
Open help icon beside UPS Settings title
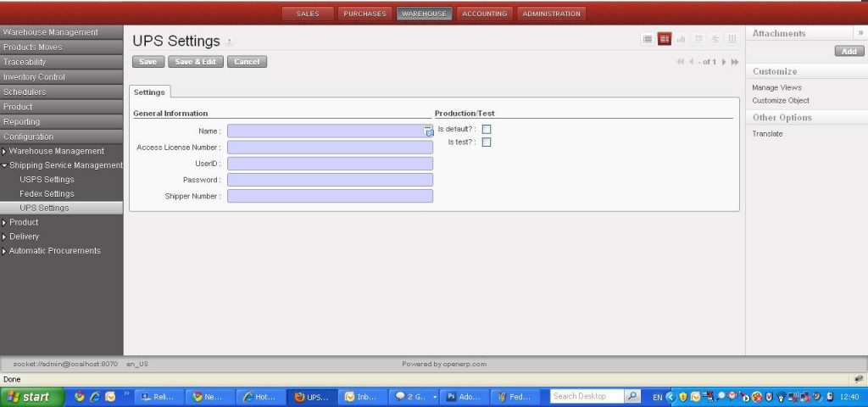(x=229, y=42)
